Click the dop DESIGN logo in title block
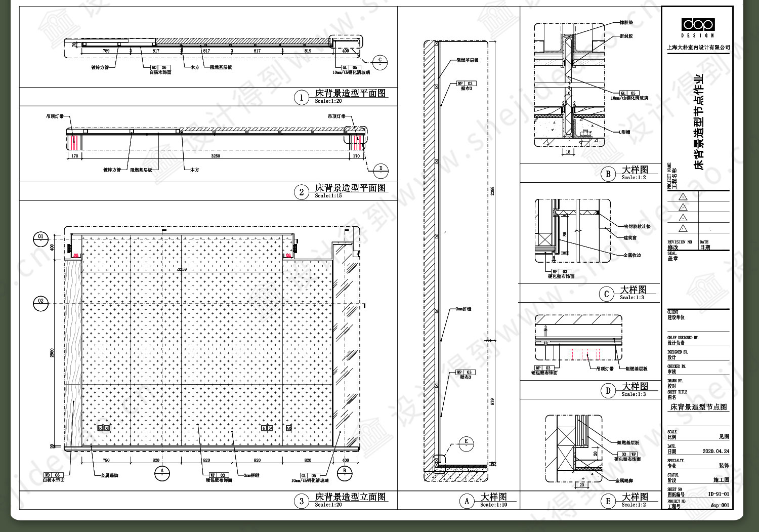Viewport: 759px width, 532px height. tap(698, 27)
